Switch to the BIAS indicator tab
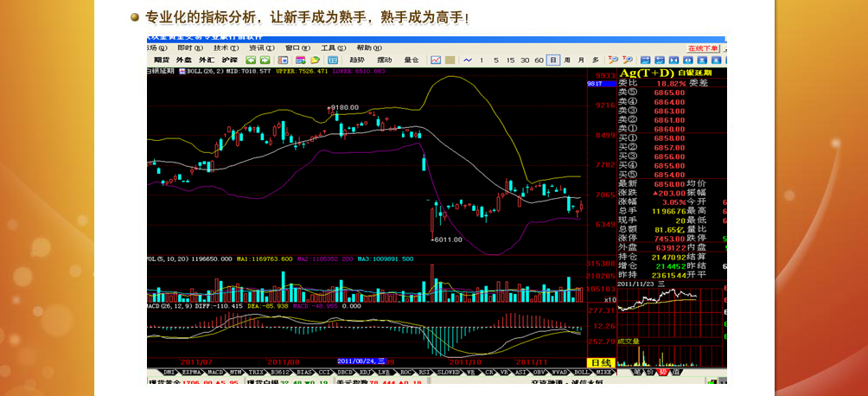 click(305, 372)
